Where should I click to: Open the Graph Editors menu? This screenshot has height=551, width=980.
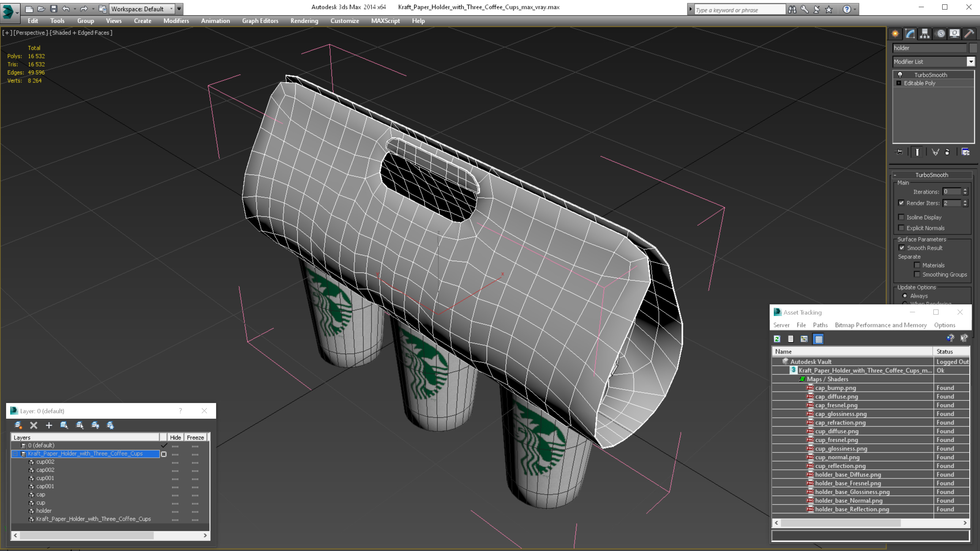(260, 21)
